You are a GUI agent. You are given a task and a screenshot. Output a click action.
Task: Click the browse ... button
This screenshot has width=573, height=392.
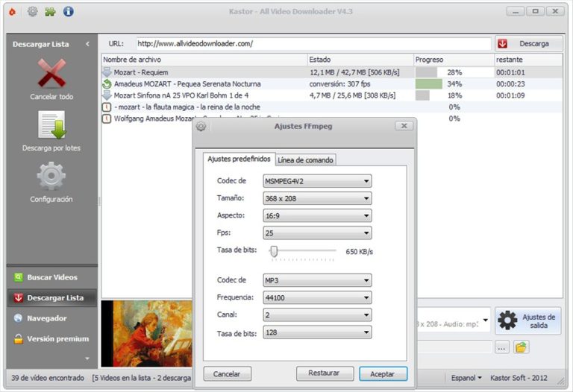501,348
